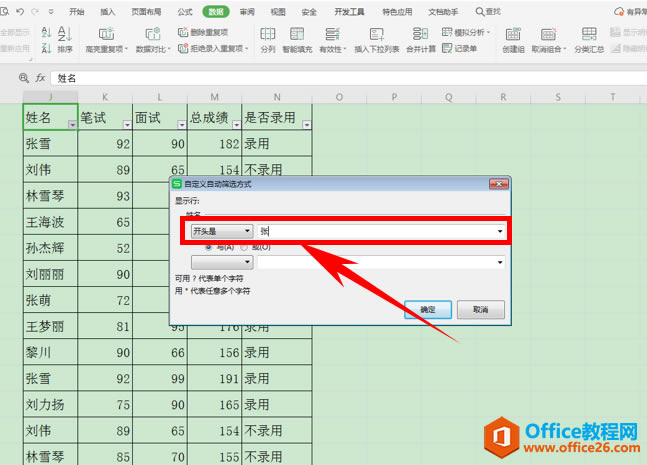Open the 开头是 condition dropdown

[x=222, y=231]
